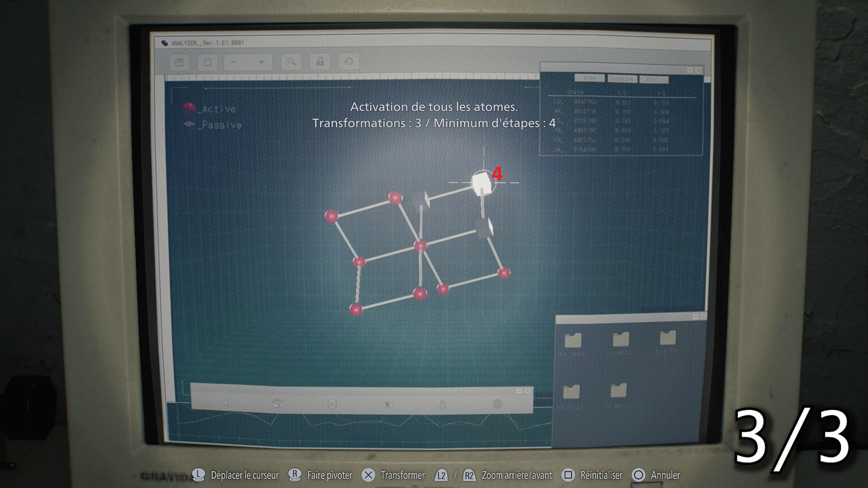Click the Annuler button prompt
Image resolution: width=868 pixels, height=488 pixels.
[656, 475]
